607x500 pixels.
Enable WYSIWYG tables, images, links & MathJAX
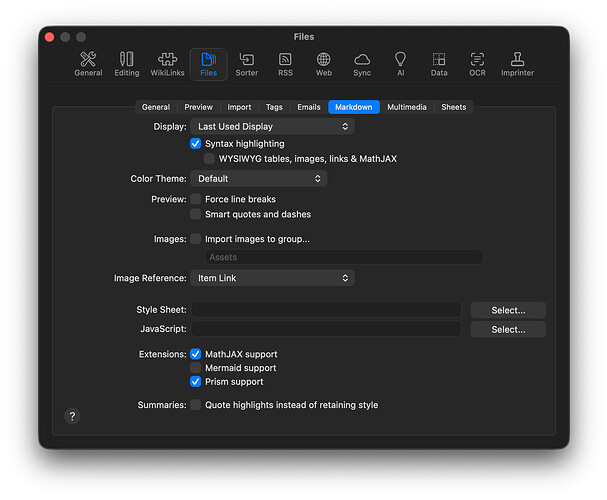pos(209,159)
